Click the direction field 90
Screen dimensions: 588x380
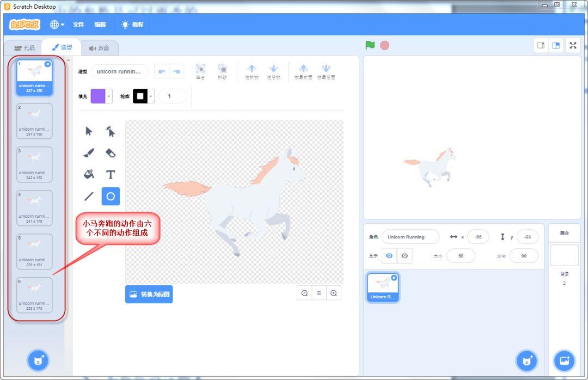[524, 256]
